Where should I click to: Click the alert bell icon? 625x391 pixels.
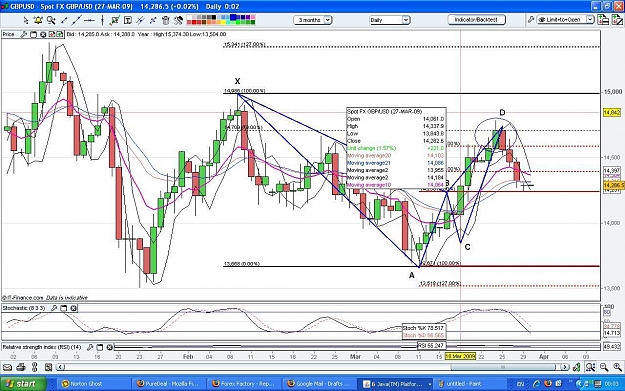coord(38,20)
